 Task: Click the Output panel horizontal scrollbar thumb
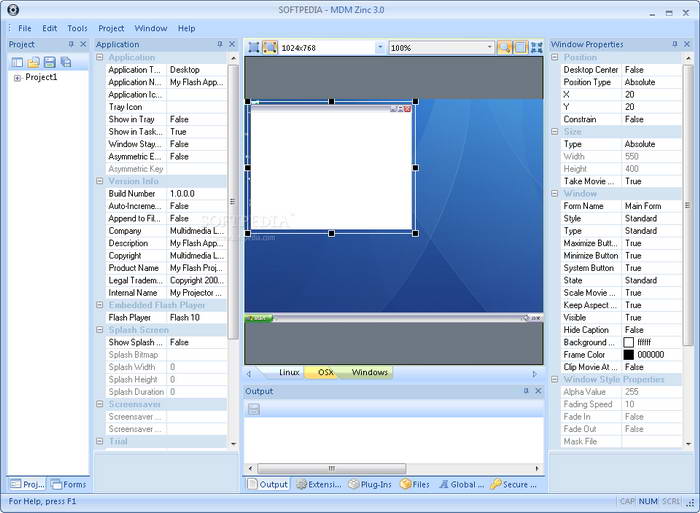[332, 468]
